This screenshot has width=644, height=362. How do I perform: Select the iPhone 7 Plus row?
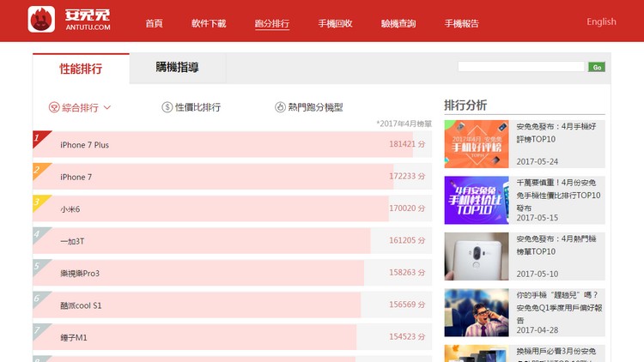coord(232,144)
